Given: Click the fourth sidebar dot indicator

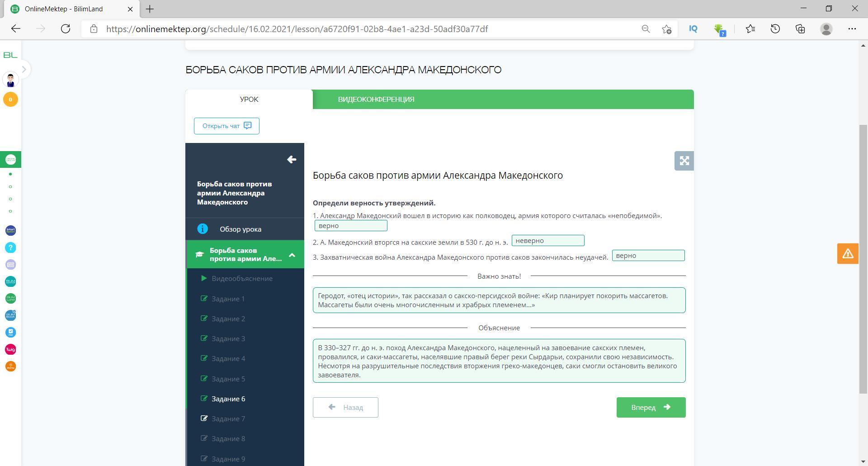Looking at the screenshot, I should (10, 211).
